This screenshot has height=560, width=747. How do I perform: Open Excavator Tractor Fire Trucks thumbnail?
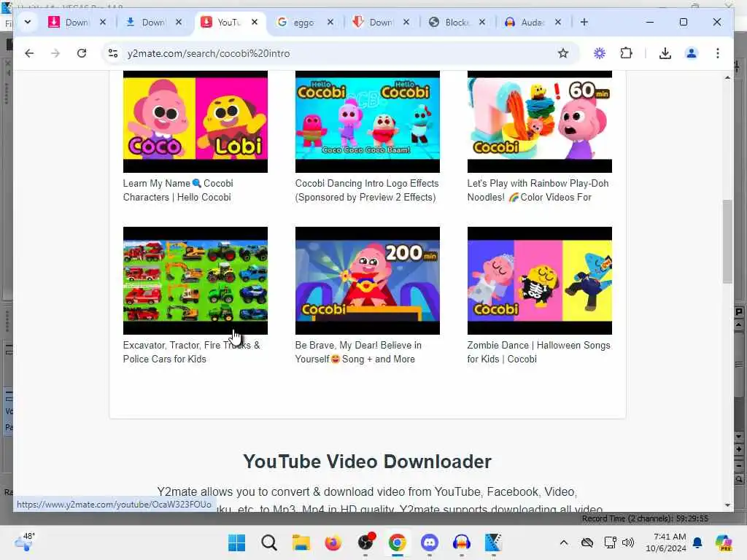(196, 281)
